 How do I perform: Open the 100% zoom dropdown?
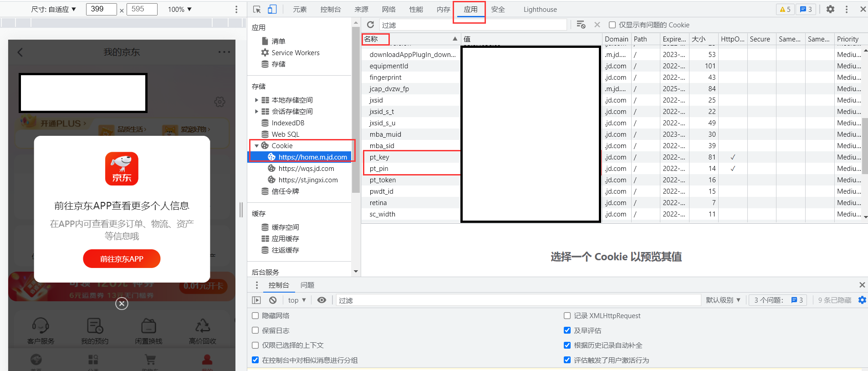180,9
